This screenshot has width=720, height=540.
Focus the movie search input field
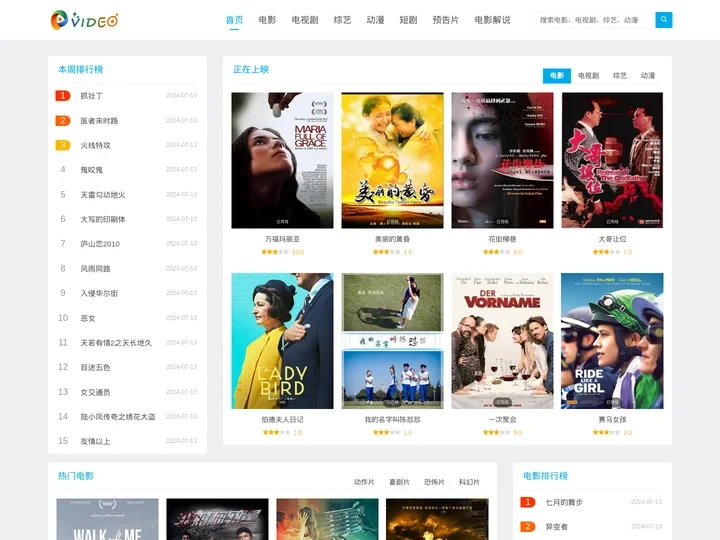coord(595,20)
